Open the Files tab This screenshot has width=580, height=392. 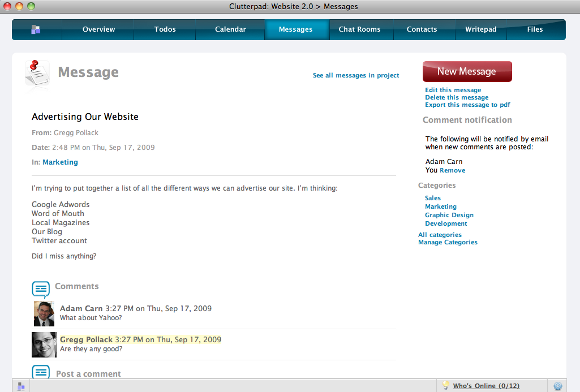click(x=535, y=29)
